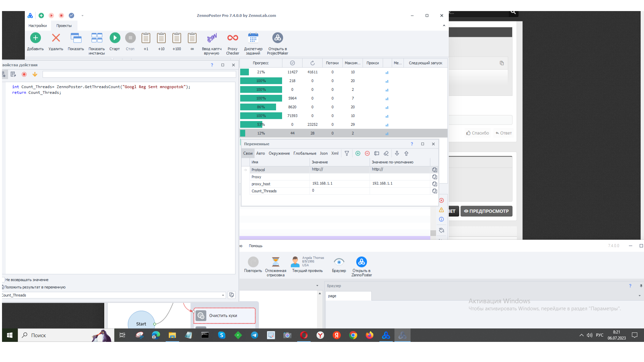
Task: Select Окружение tab in variables panel
Action: click(279, 154)
